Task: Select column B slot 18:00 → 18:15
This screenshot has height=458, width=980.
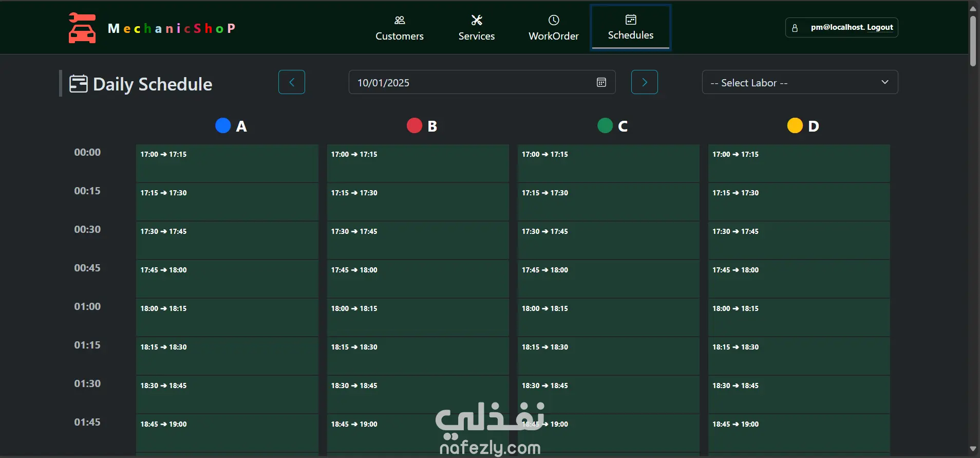Action: [x=418, y=317]
